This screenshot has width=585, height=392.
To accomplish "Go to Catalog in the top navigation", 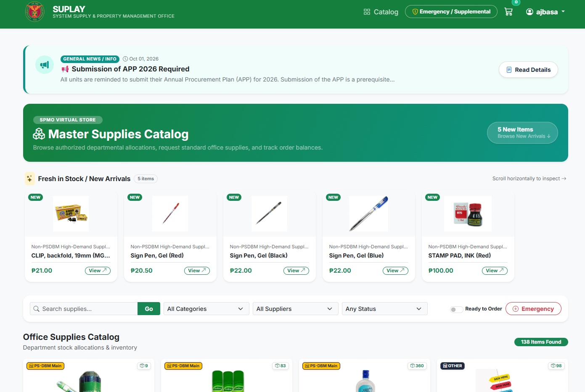I will 381,12.
